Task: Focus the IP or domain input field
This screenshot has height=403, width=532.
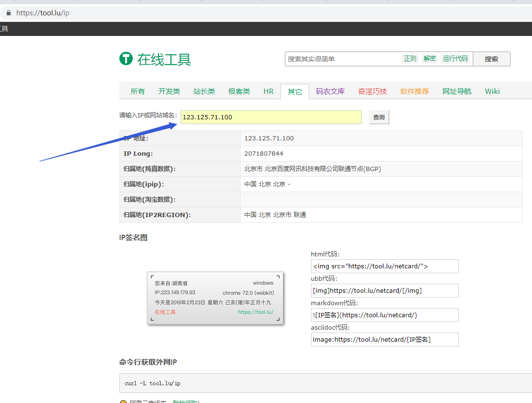Action: point(271,117)
